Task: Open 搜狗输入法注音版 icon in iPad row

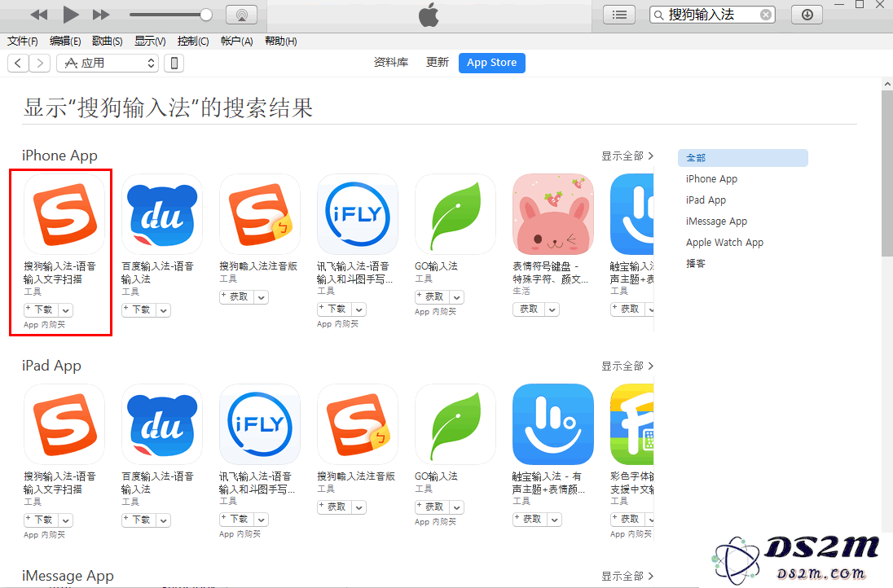Action: tap(358, 424)
